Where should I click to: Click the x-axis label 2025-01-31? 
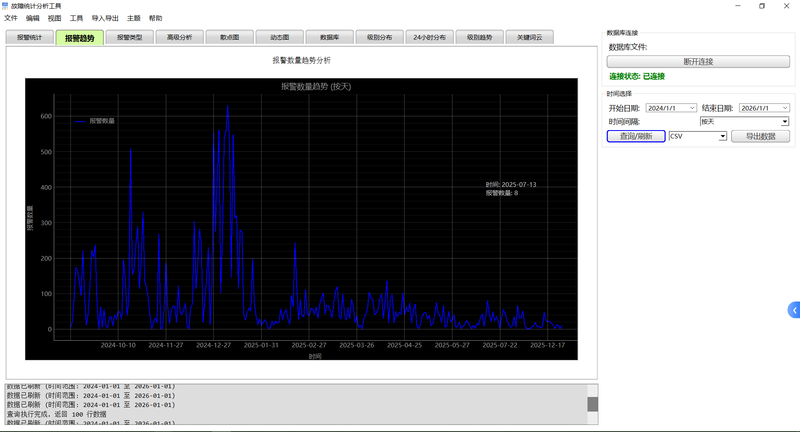tap(261, 345)
